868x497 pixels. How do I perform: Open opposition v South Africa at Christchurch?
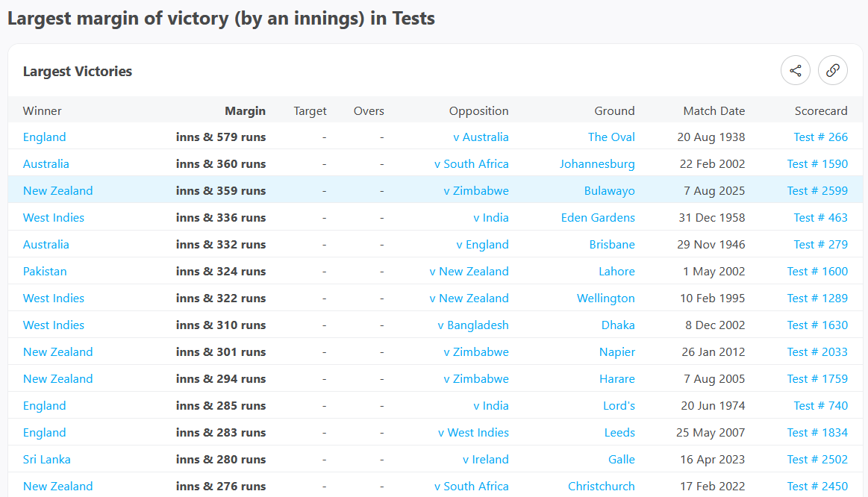click(471, 487)
